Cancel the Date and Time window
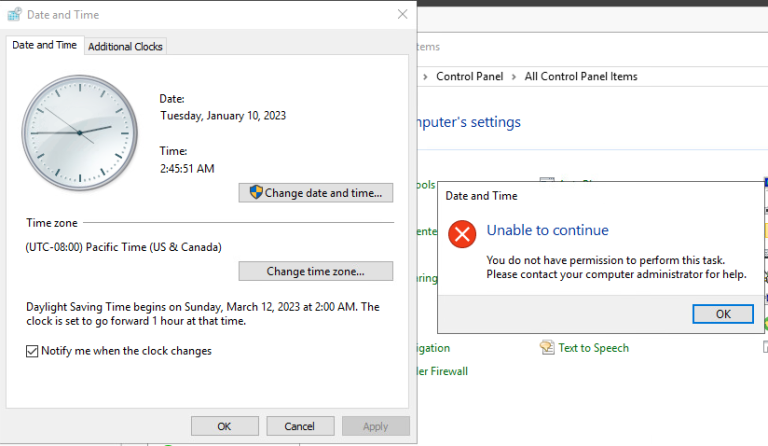This screenshot has width=768, height=446. click(300, 426)
